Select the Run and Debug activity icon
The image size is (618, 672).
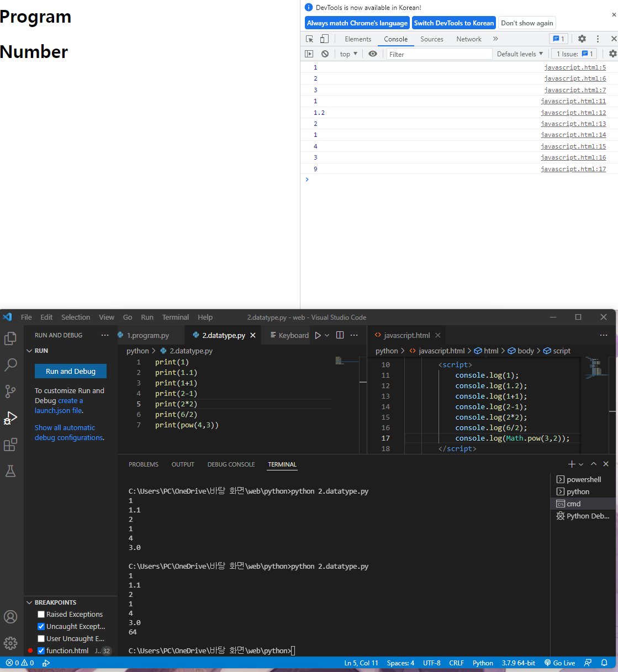(x=10, y=418)
